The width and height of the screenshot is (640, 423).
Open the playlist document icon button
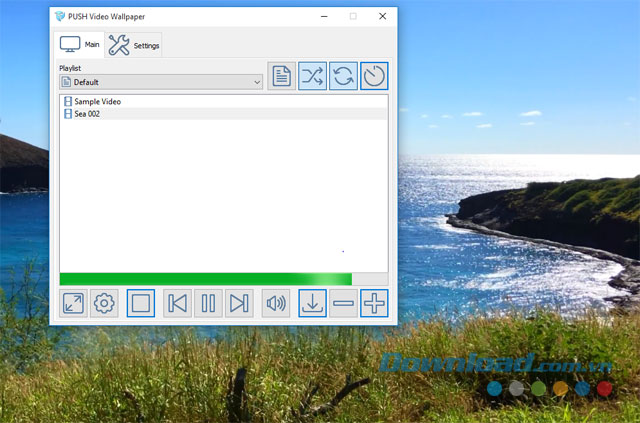[x=282, y=76]
